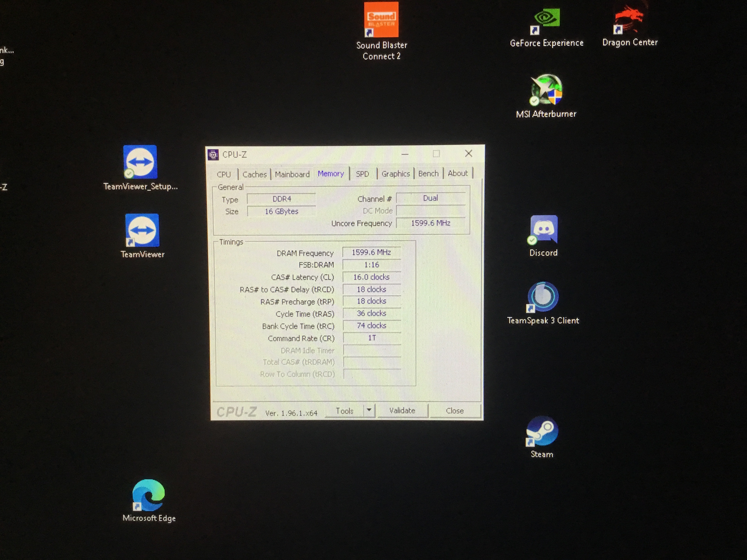
Task: Switch to the SPD tab
Action: pyautogui.click(x=362, y=174)
